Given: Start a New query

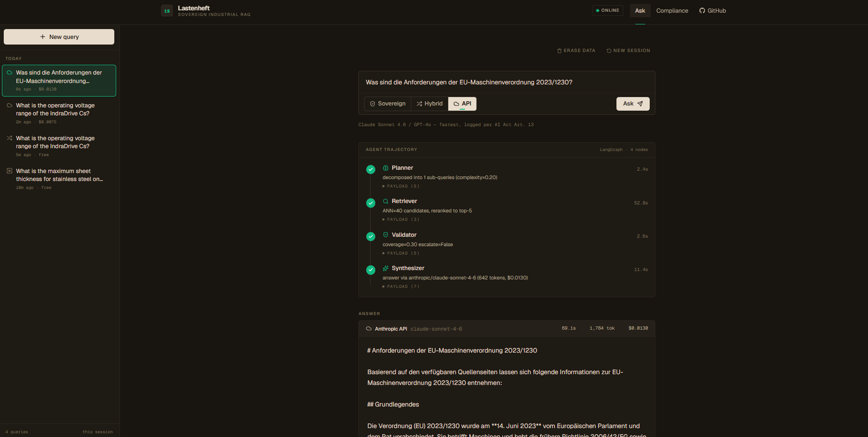Looking at the screenshot, I should (x=59, y=37).
